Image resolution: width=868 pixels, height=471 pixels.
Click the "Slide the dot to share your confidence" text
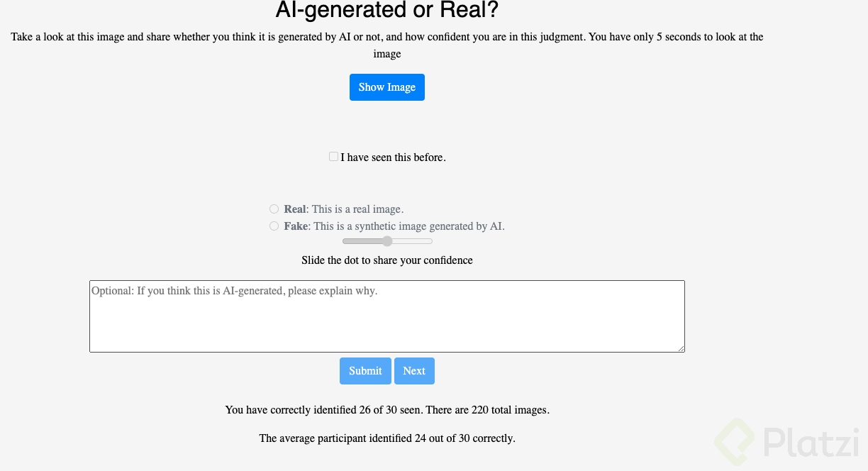(x=386, y=260)
